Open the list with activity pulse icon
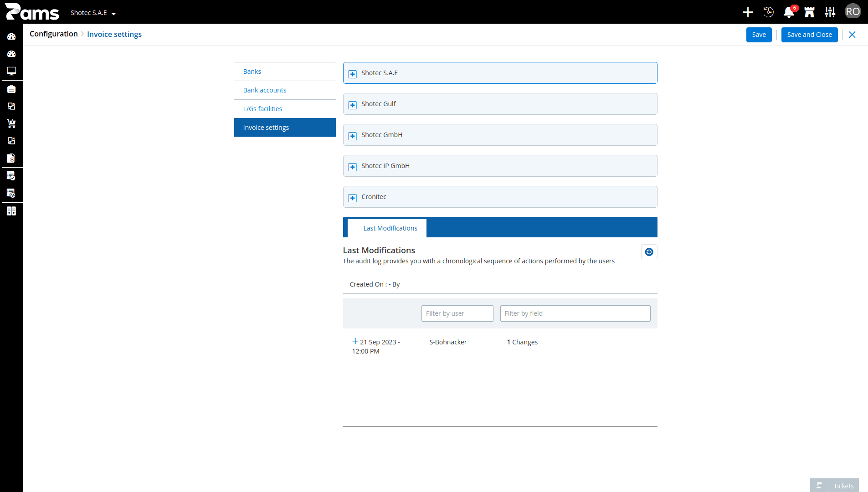Viewport: 868px width, 492px height. (11, 193)
